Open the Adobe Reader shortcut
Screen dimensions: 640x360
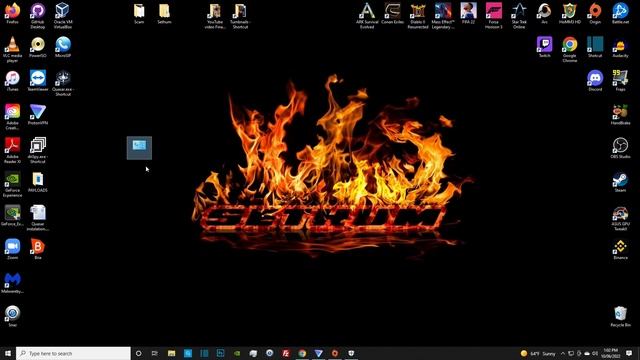[13, 151]
